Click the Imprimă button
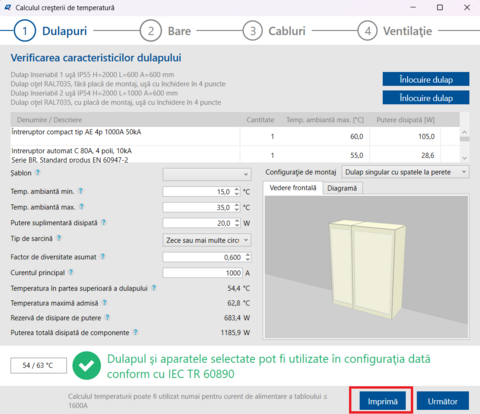This screenshot has height=414, width=480. coord(383,401)
